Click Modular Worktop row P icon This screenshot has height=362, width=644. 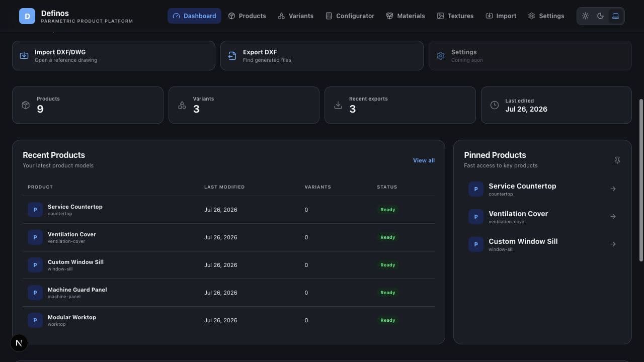click(35, 320)
